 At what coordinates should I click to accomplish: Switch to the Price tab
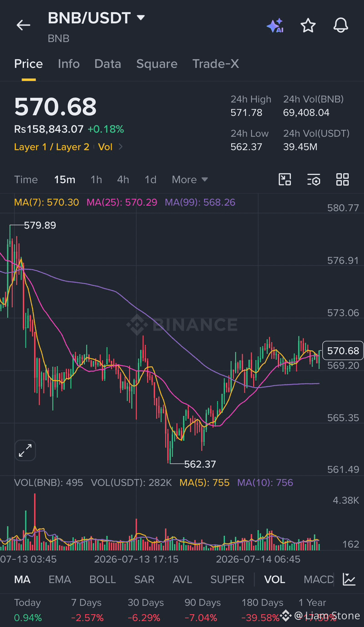click(29, 64)
